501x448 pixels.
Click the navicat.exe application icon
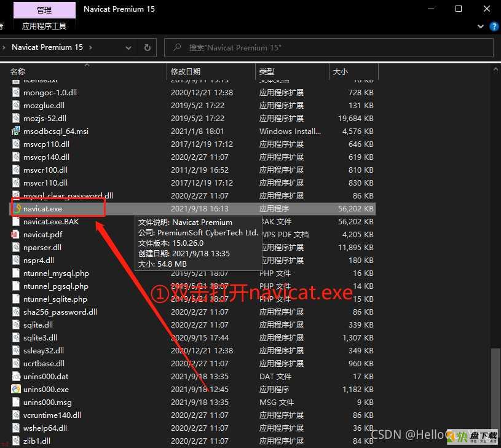[x=17, y=209]
